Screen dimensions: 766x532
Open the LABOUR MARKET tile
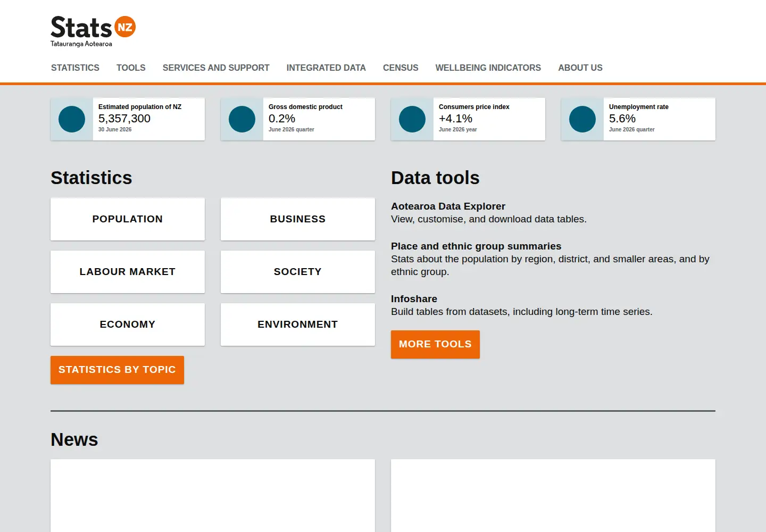click(x=128, y=272)
